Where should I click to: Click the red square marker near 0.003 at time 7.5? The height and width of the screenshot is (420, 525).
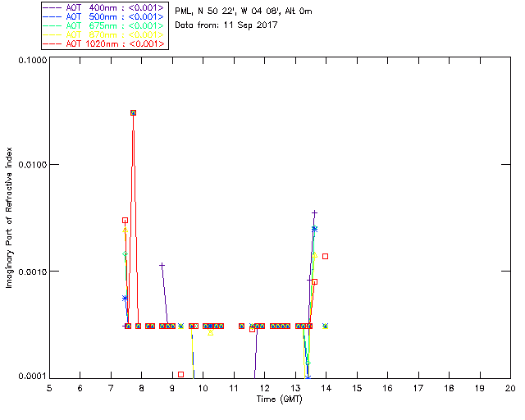tap(125, 221)
